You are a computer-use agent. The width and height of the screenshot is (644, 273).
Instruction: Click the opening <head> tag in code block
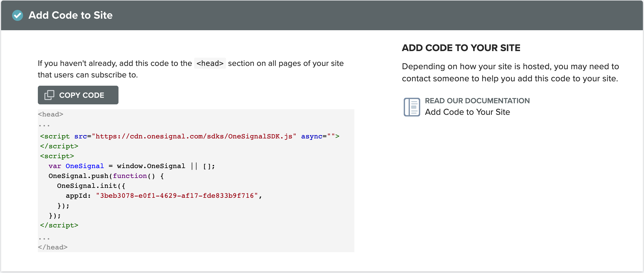[51, 114]
